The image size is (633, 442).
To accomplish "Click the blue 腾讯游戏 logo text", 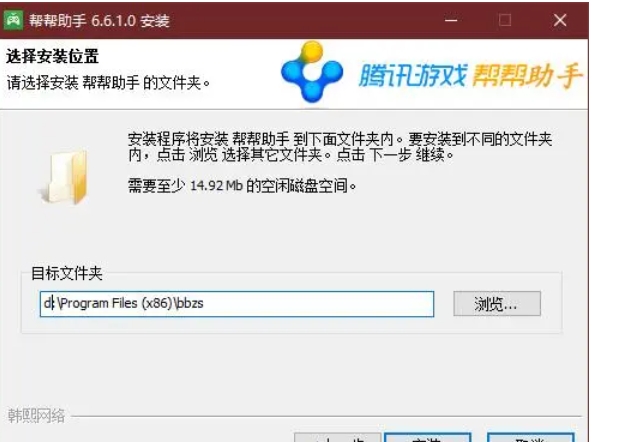I will (x=412, y=75).
